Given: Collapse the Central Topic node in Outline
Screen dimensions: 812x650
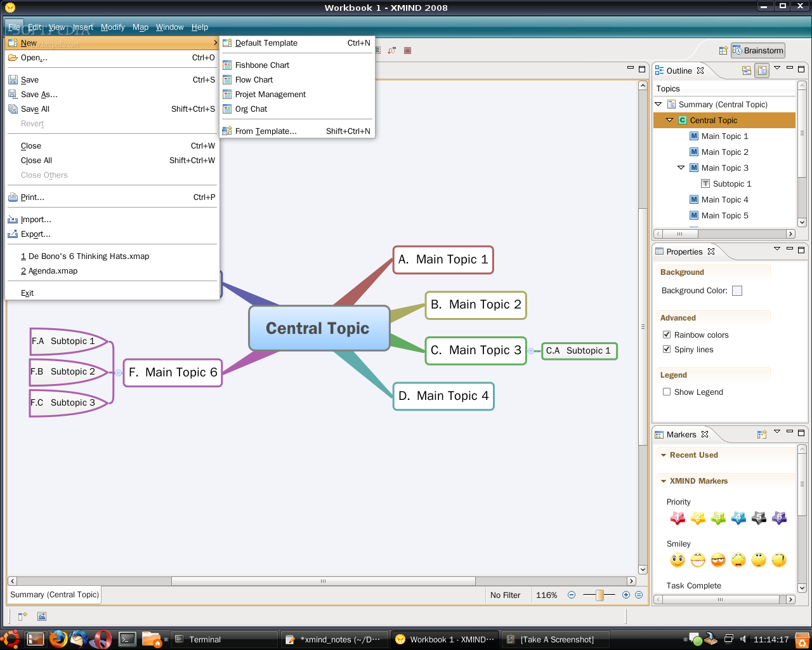Looking at the screenshot, I should click(x=670, y=120).
